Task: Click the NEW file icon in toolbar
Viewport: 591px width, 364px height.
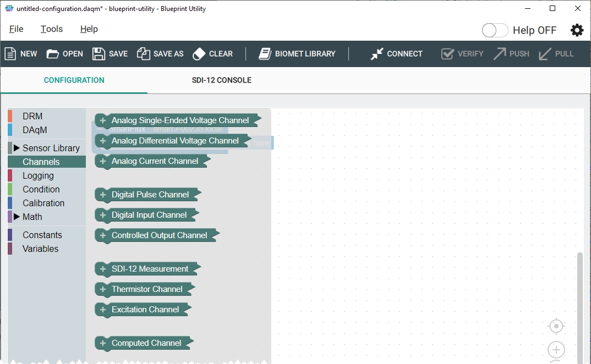Action: coord(10,54)
